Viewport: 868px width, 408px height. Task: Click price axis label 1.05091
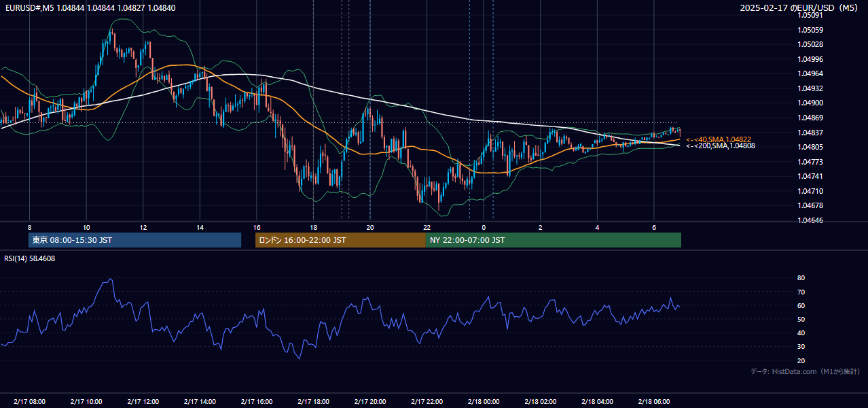pyautogui.click(x=810, y=15)
